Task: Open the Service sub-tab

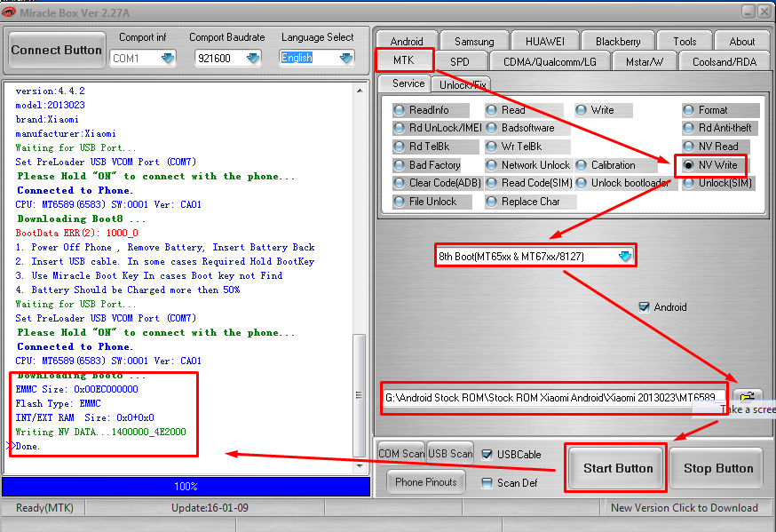Action: coord(408,83)
